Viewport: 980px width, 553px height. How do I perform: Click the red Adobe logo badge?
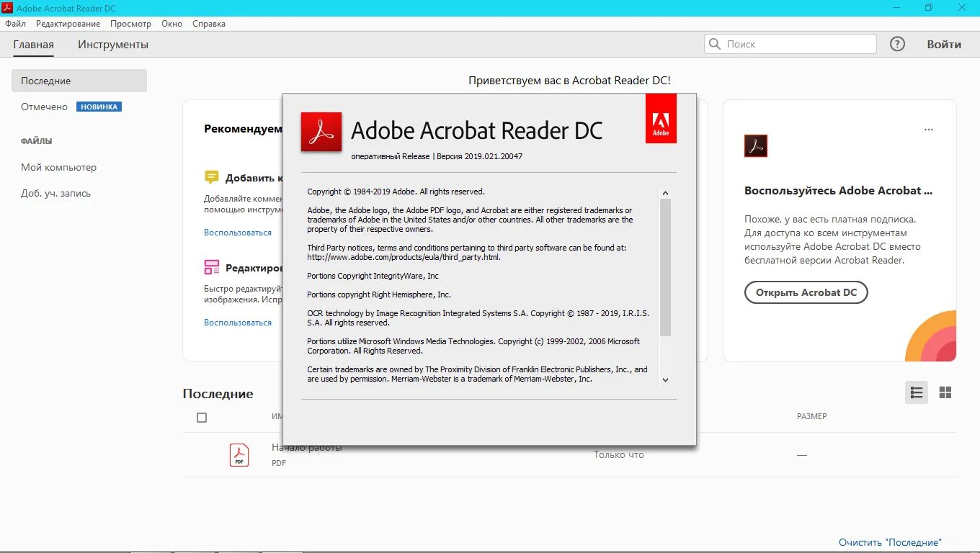point(661,118)
